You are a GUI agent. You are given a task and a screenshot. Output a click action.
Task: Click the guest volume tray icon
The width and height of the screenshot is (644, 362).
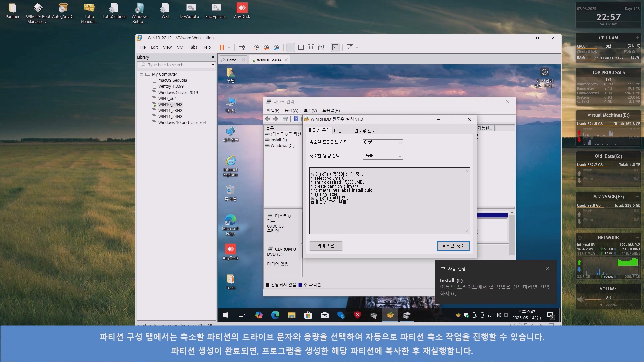498,315
